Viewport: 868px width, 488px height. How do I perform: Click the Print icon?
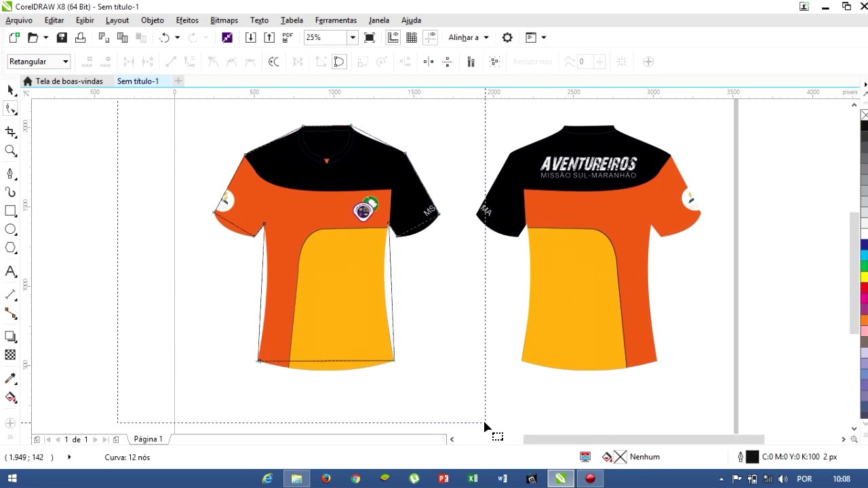80,38
